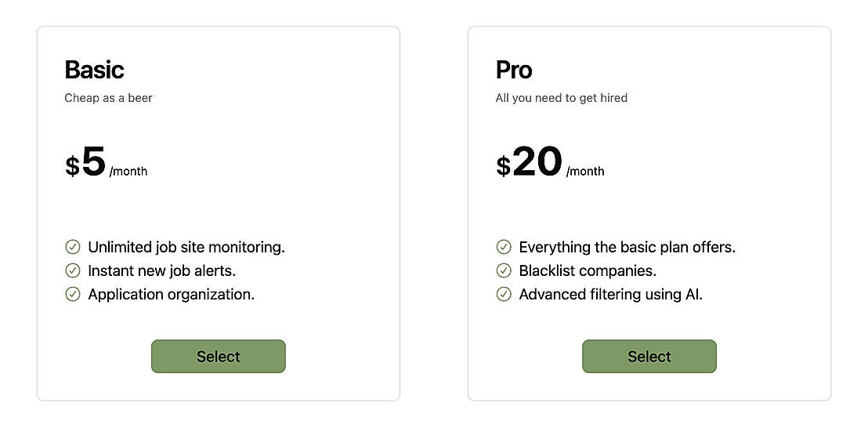Click 'Blacklist companies.' feature text

coord(588,270)
